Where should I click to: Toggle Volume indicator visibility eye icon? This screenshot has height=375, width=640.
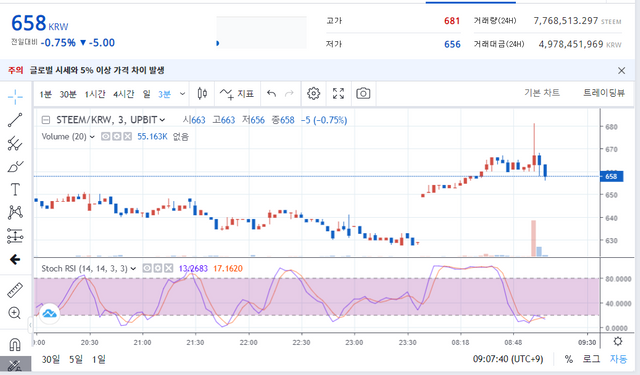click(105, 136)
